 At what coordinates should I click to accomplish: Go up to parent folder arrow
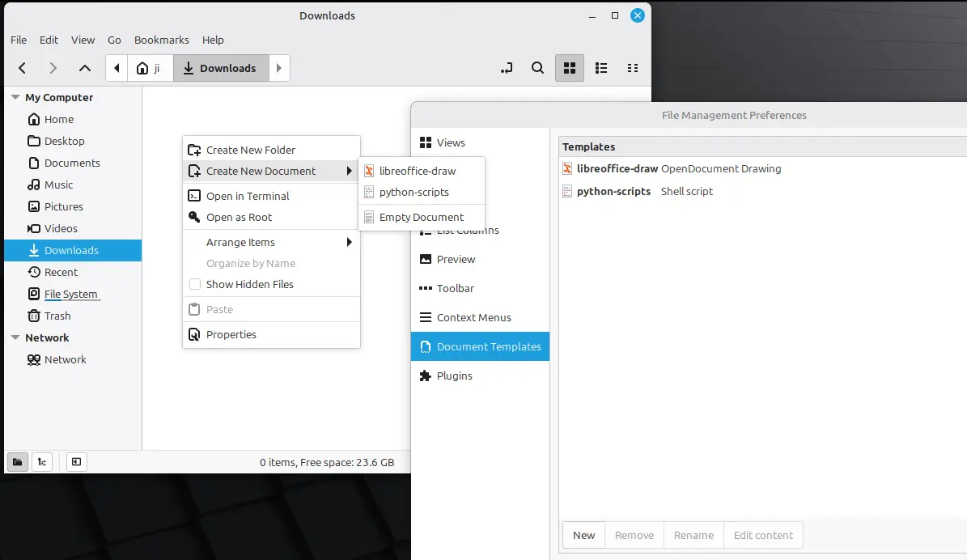[85, 68]
